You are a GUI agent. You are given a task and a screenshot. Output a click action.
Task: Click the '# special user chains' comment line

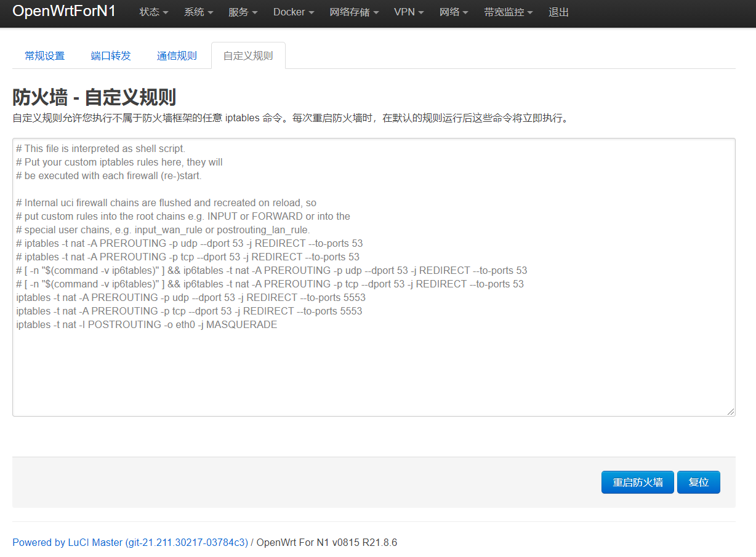[163, 230]
